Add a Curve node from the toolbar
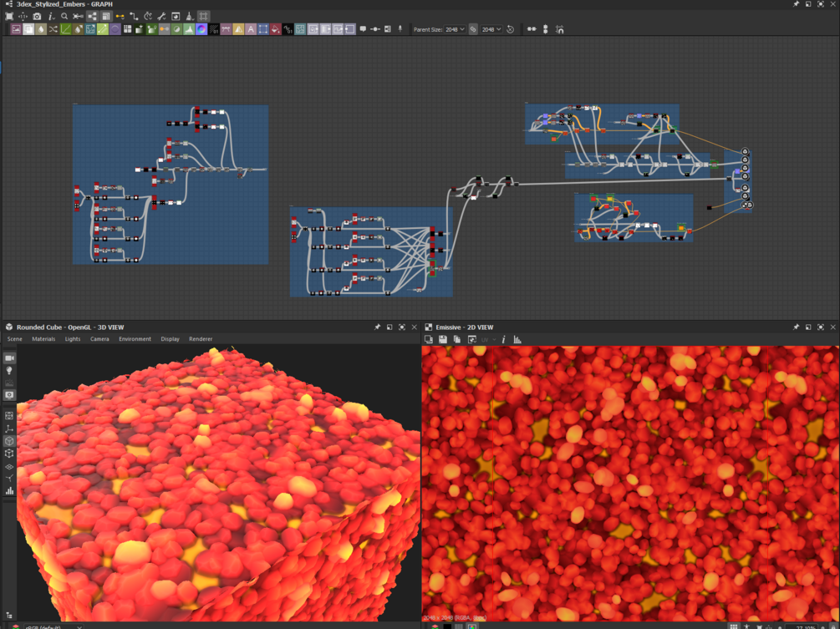 [x=65, y=29]
